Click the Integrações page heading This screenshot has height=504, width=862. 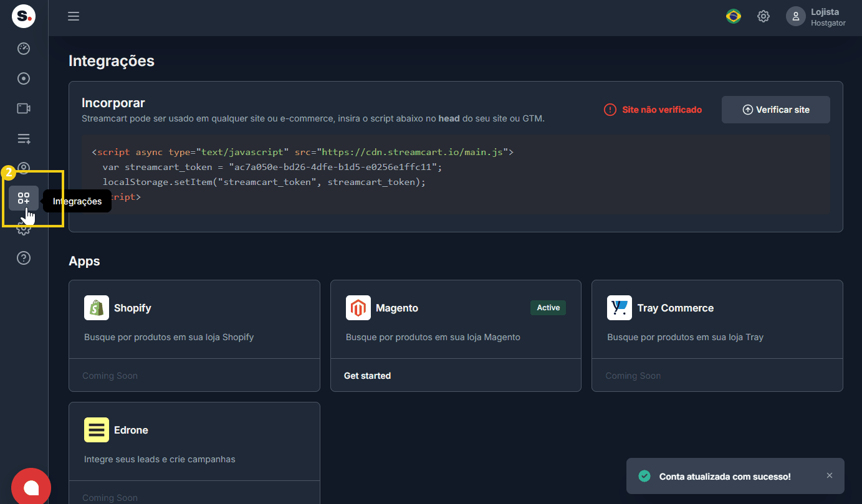(x=112, y=61)
